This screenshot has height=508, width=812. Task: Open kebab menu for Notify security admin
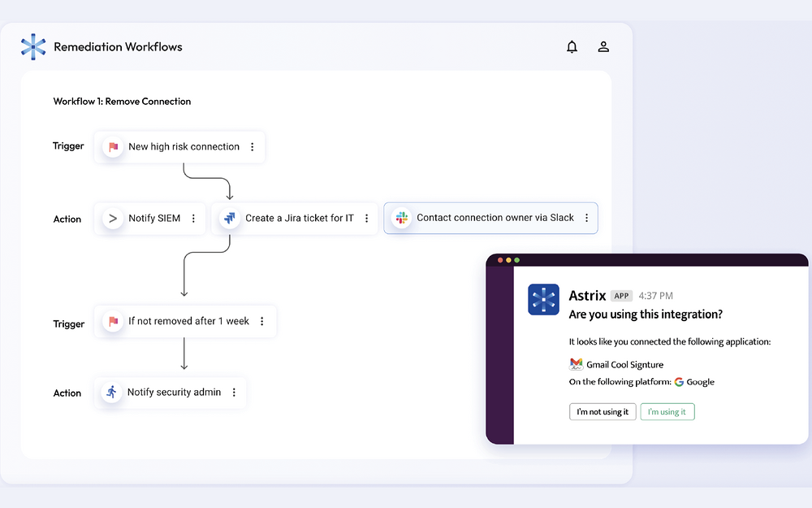(x=234, y=393)
